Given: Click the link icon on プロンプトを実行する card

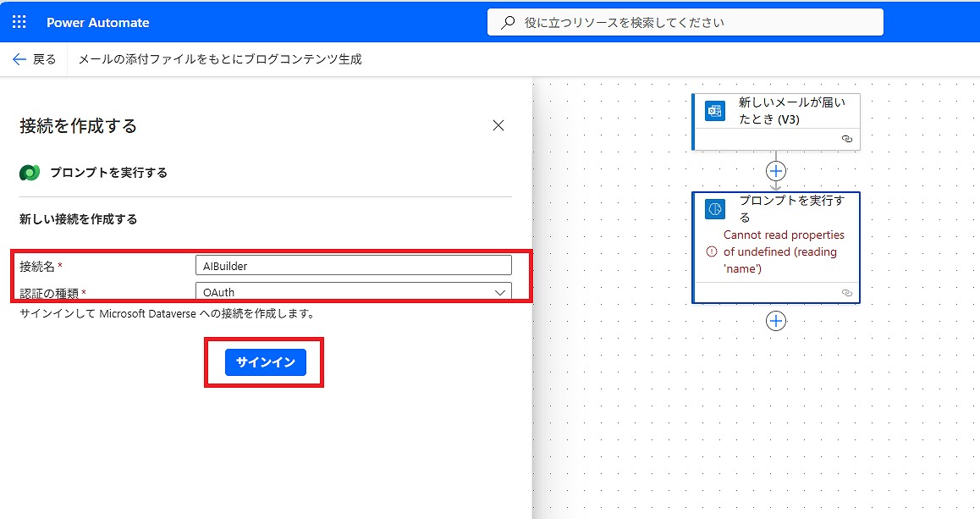Looking at the screenshot, I should pyautogui.click(x=845, y=292).
